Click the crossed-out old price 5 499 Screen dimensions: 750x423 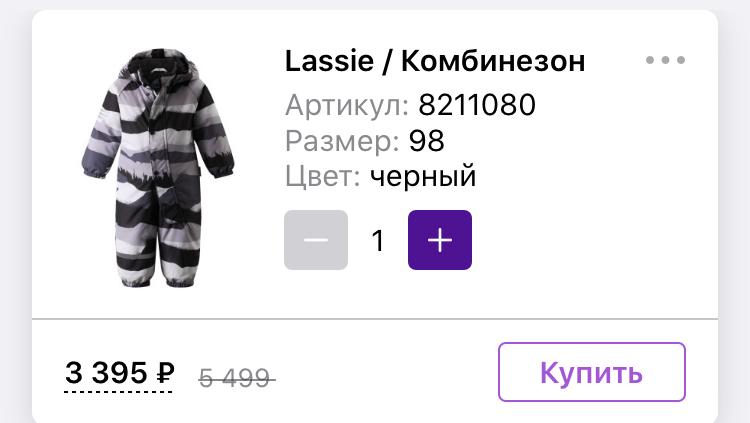(235, 378)
